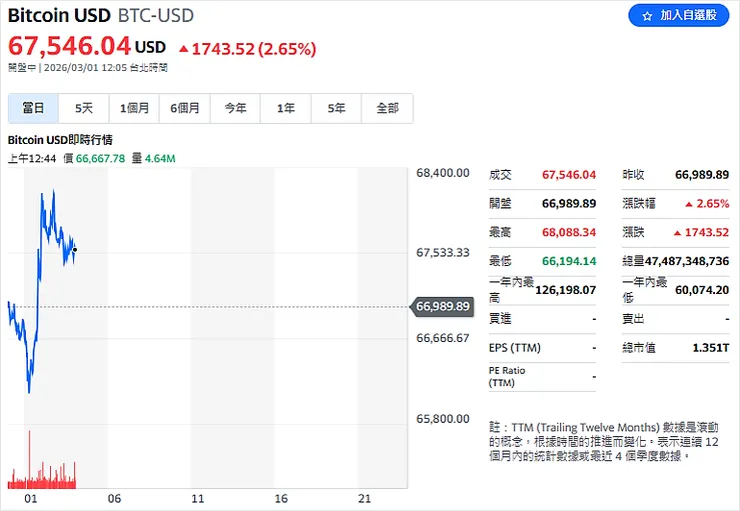This screenshot has height=511, width=740.
Task: Click the tallest red volume bar
Action: 29,459
